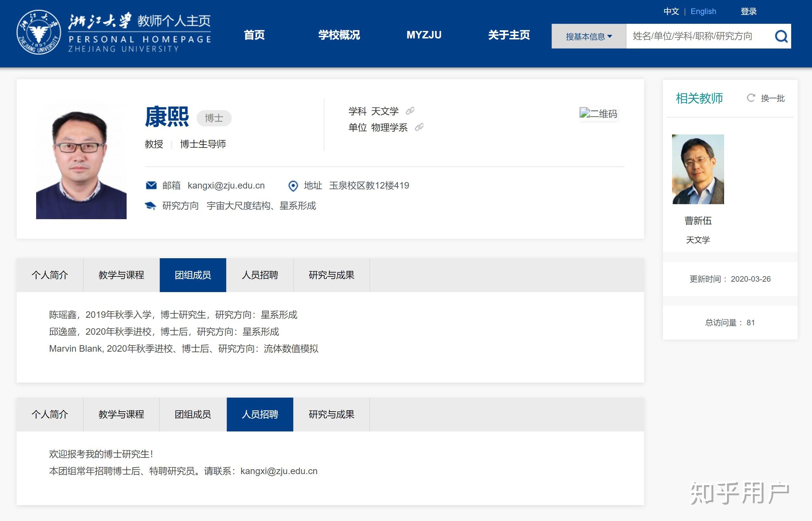The height and width of the screenshot is (521, 812).
Task: Open the 学校概况 navigation menu item
Action: point(339,35)
